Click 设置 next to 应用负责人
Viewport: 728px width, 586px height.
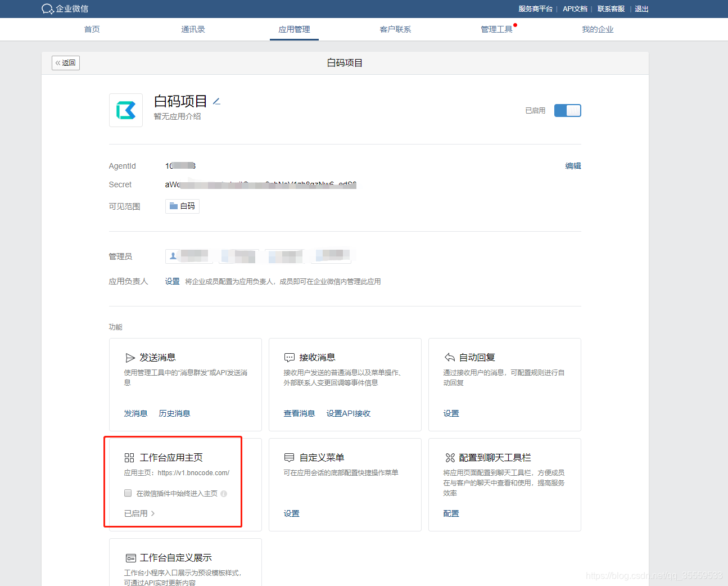click(x=173, y=281)
